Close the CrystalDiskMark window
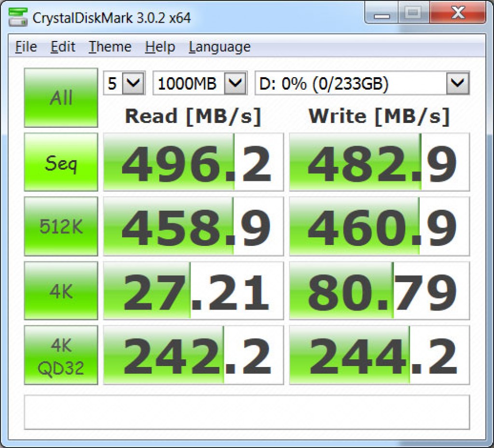494x448 pixels. coord(458,13)
